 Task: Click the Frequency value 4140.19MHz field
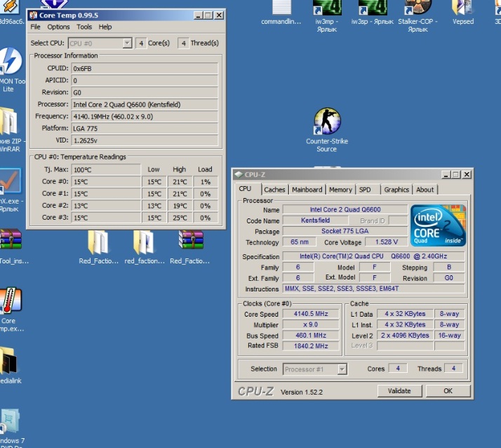point(145,117)
